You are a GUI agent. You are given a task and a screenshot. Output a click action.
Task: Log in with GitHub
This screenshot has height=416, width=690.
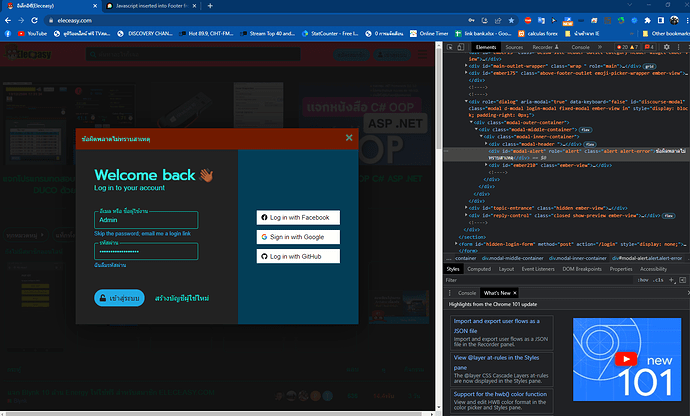click(298, 256)
